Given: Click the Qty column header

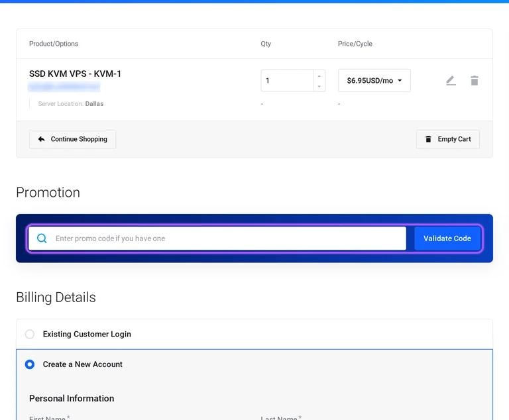Looking at the screenshot, I should pos(266,44).
